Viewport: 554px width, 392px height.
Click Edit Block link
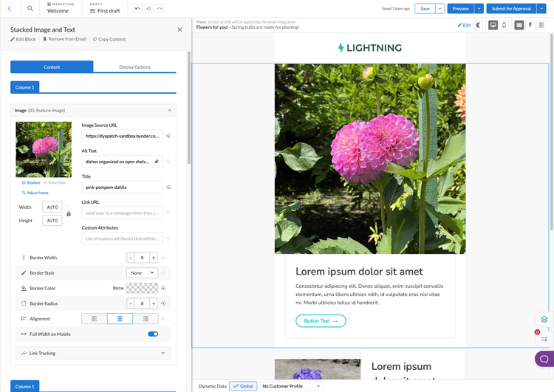click(x=23, y=39)
